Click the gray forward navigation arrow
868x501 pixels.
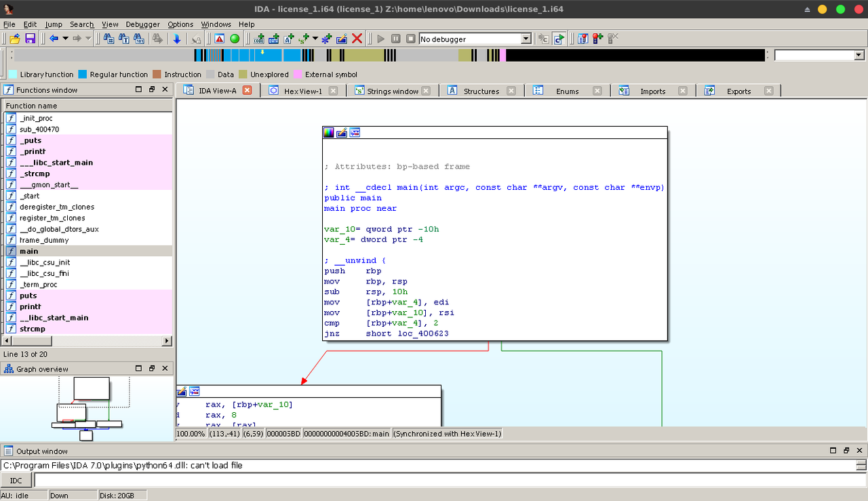pos(77,39)
